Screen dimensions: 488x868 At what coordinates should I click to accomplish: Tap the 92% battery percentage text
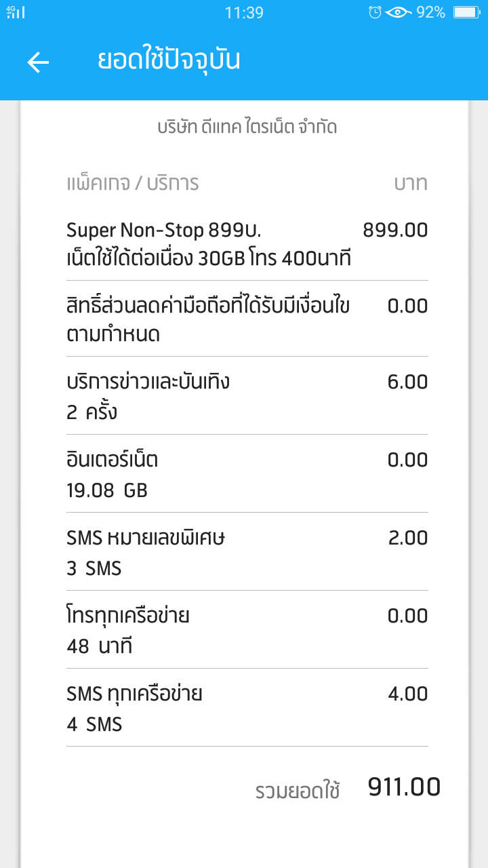[431, 12]
